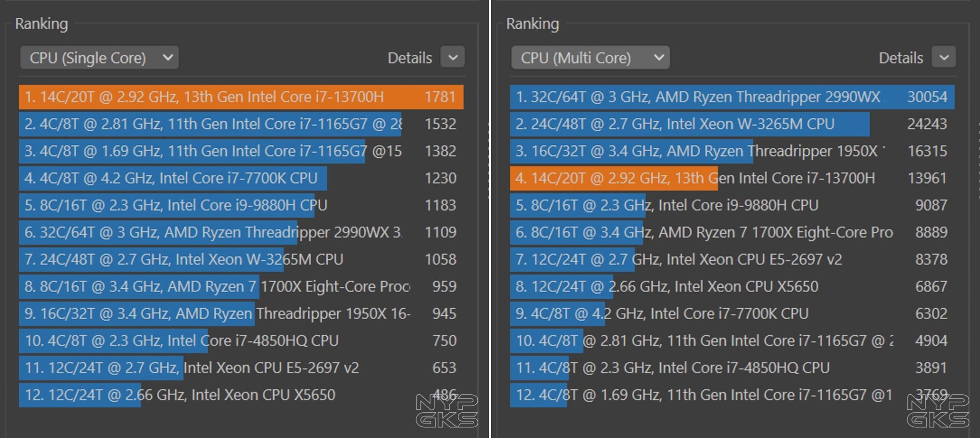980x438 pixels.
Task: Select single-core row 4 Core i7-7700K
Action: 241,178
